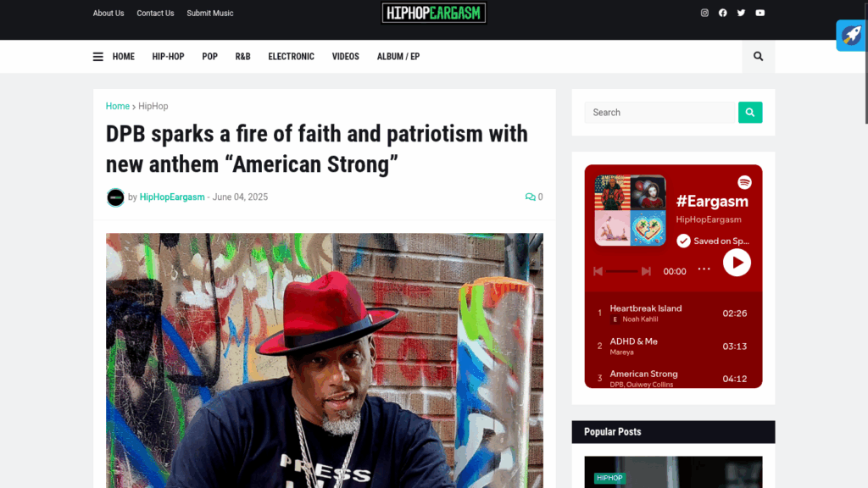Open the Spotify logo in playlist widget
Viewport: 868px width, 488px height.
coord(744,182)
